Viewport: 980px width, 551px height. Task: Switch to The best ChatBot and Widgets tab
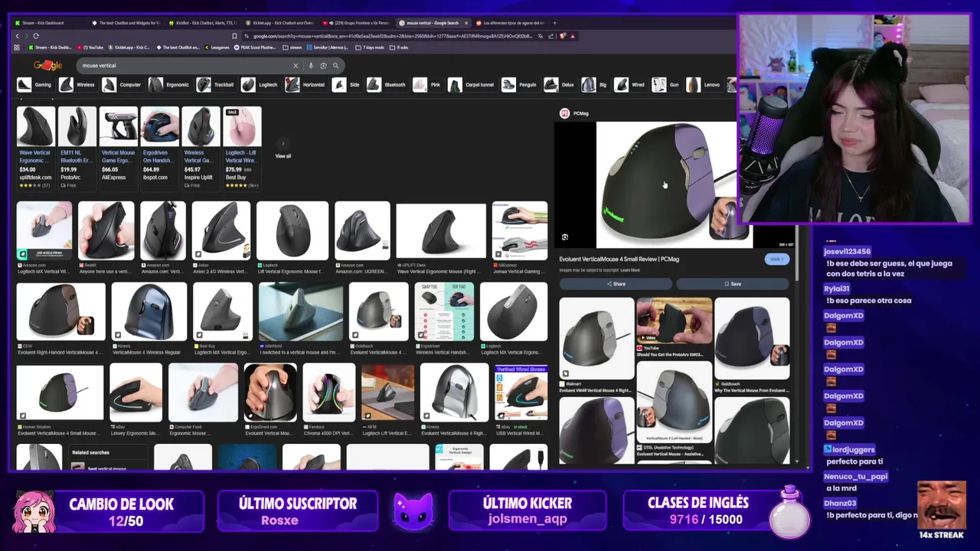point(126,23)
